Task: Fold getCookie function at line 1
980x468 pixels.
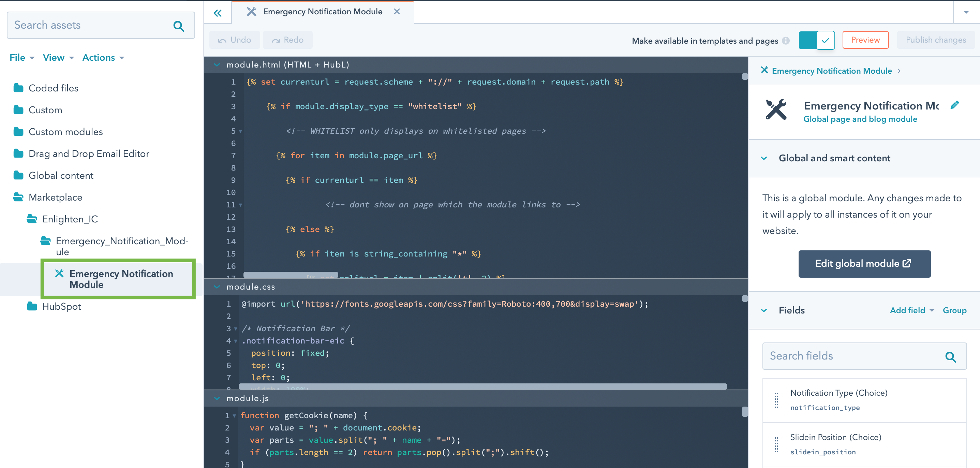Action: pos(234,415)
